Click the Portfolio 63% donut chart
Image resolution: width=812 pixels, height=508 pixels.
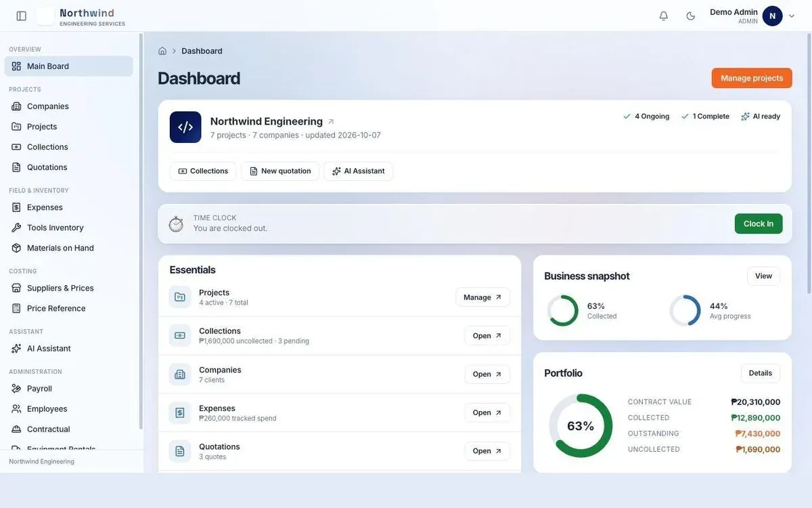581,426
